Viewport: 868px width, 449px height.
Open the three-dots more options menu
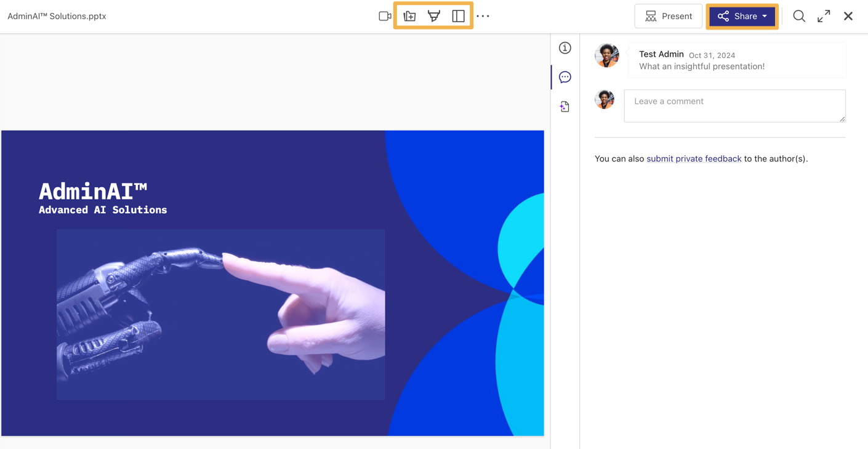(483, 16)
